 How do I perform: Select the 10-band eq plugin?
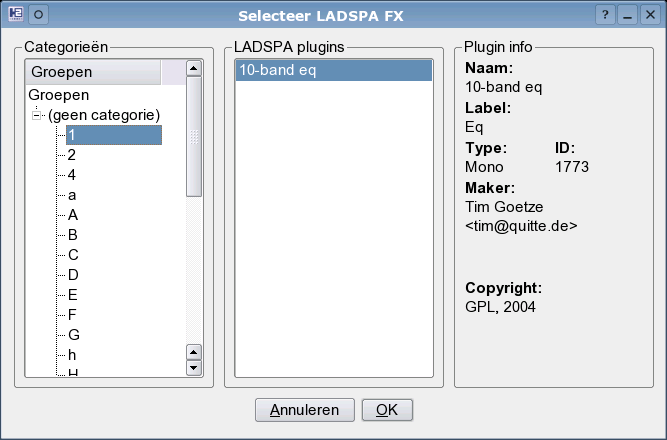[334, 70]
